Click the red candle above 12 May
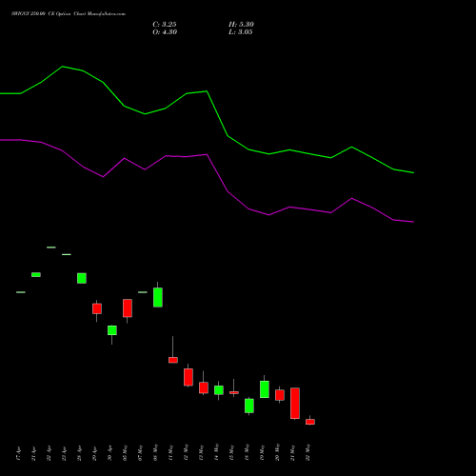Viewport: 476px width, 476px height. (x=188, y=377)
